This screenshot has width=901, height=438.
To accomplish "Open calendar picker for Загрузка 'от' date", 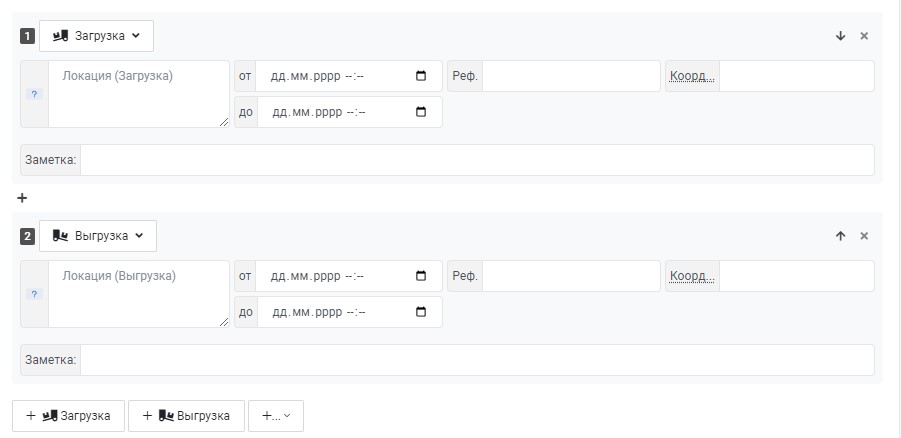I will [421, 76].
